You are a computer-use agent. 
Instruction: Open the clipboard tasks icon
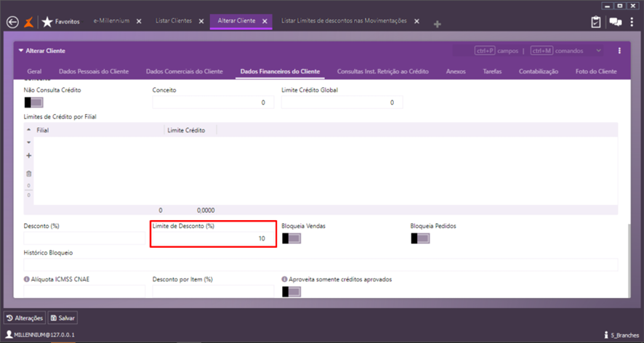595,23
